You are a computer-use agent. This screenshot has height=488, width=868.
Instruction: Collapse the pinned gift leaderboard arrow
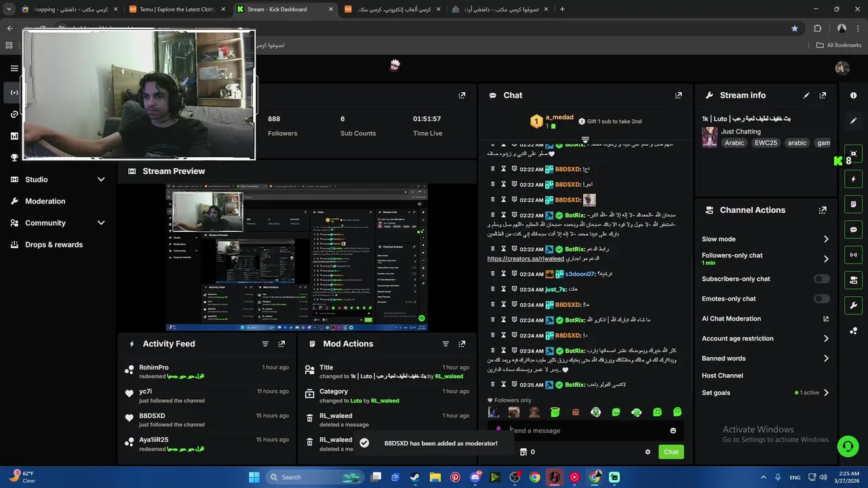click(x=585, y=140)
